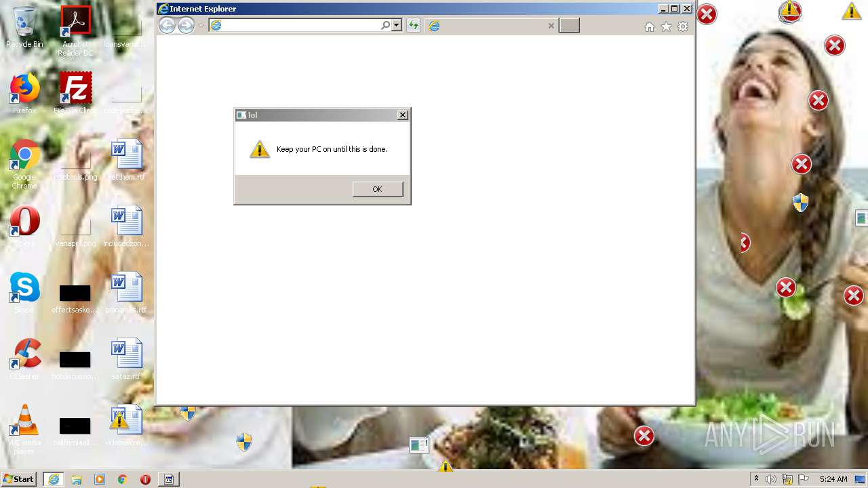This screenshot has height=488, width=868.
Task: Open Acrobat Reader DC shortcut
Action: pyautogui.click(x=75, y=31)
